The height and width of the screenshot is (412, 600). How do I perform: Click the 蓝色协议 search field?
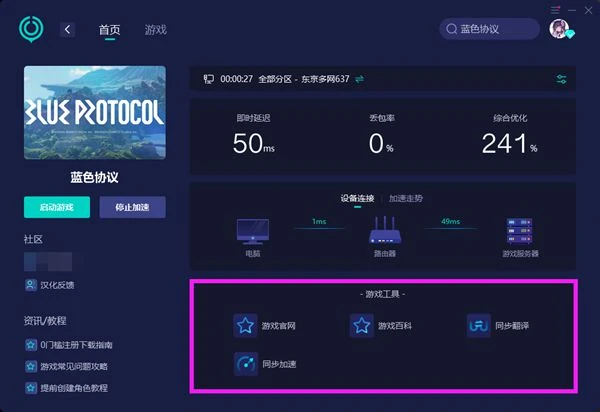pos(489,29)
